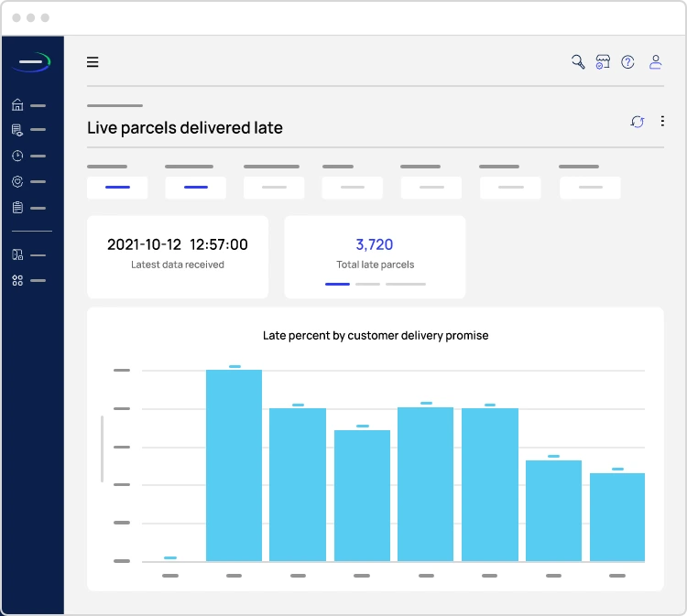Open the user profile icon
The image size is (687, 616).
tap(655, 62)
